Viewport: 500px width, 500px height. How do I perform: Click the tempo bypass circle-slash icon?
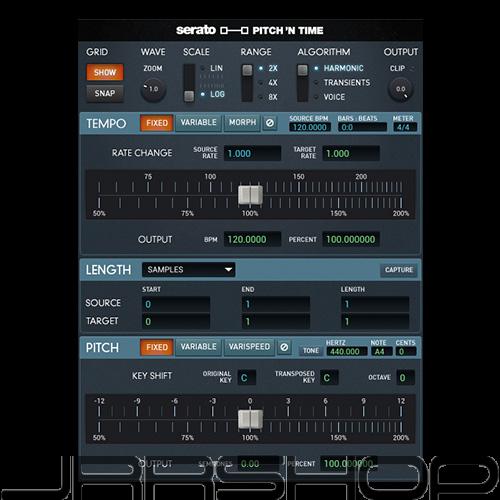pyautogui.click(x=270, y=123)
